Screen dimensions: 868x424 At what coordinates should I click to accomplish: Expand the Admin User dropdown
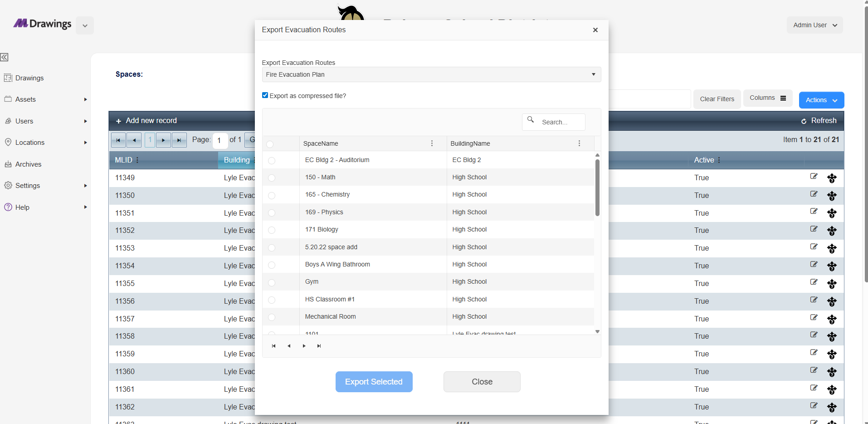tap(814, 25)
